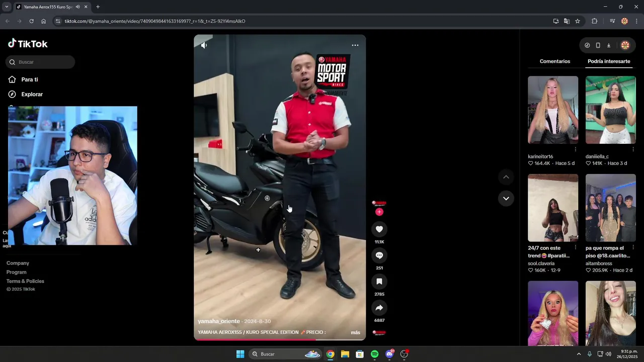Bookmark the page with the star icon
Viewport: 644px width, 362px height.
[578, 21]
